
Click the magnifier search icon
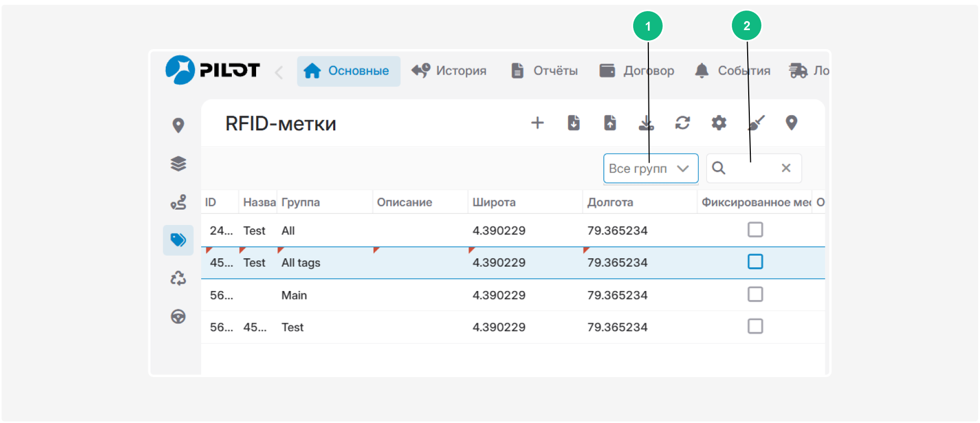pyautogui.click(x=719, y=168)
